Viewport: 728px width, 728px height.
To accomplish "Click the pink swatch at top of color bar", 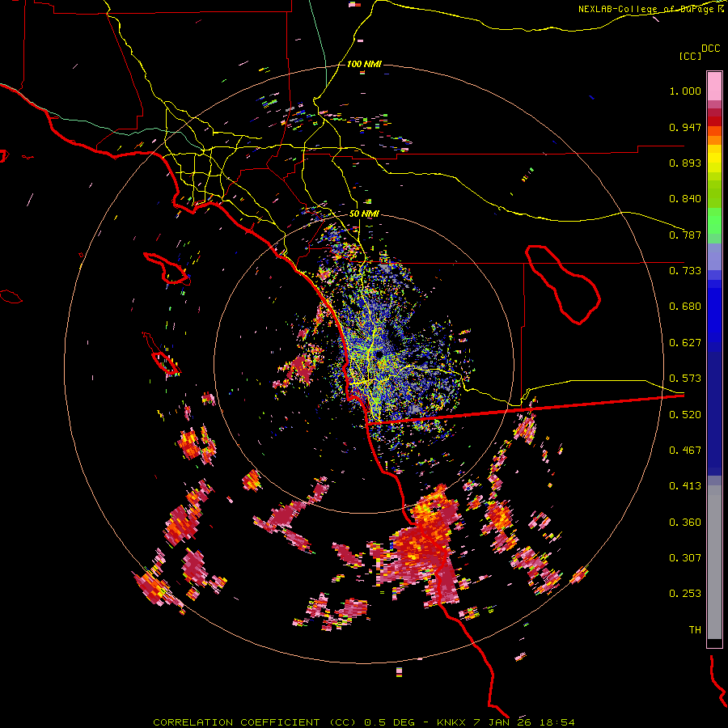I will 714,86.
